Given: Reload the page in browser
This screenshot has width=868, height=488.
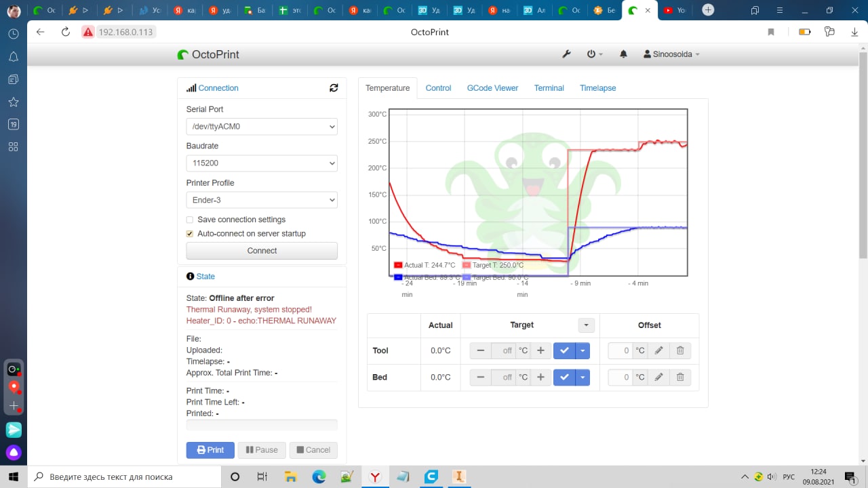Looking at the screenshot, I should (x=65, y=32).
